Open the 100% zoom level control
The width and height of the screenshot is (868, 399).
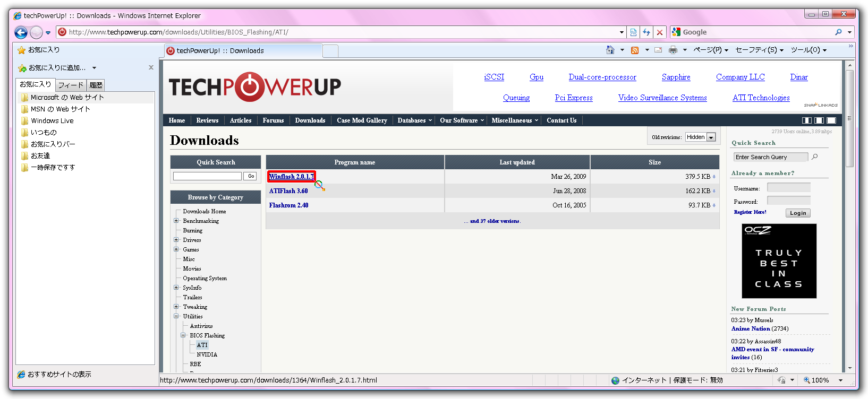[x=823, y=380]
